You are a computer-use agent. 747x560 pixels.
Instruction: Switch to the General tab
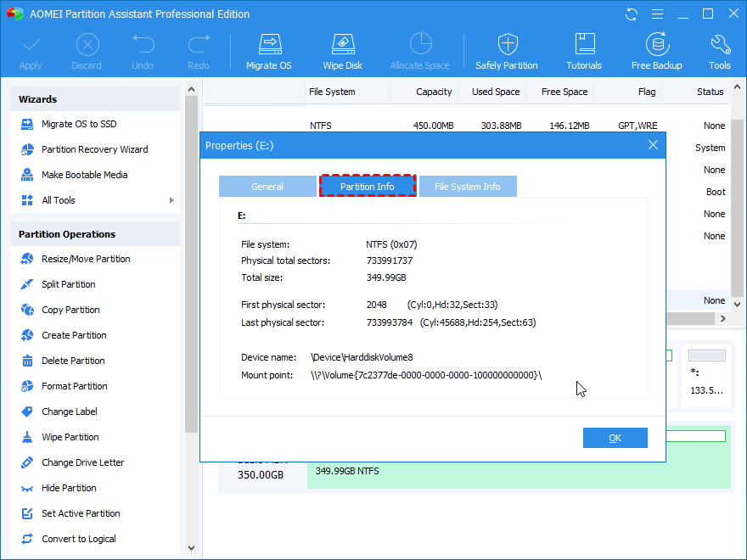point(267,187)
